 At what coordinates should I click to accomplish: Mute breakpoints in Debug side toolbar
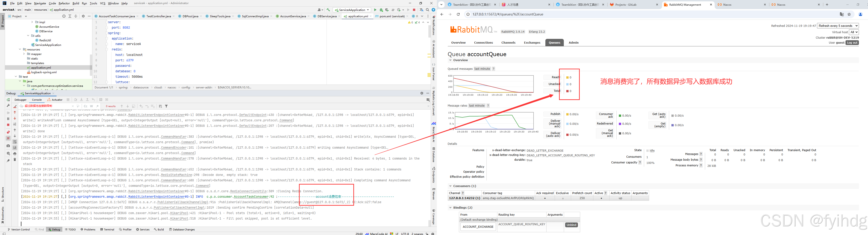(8, 138)
